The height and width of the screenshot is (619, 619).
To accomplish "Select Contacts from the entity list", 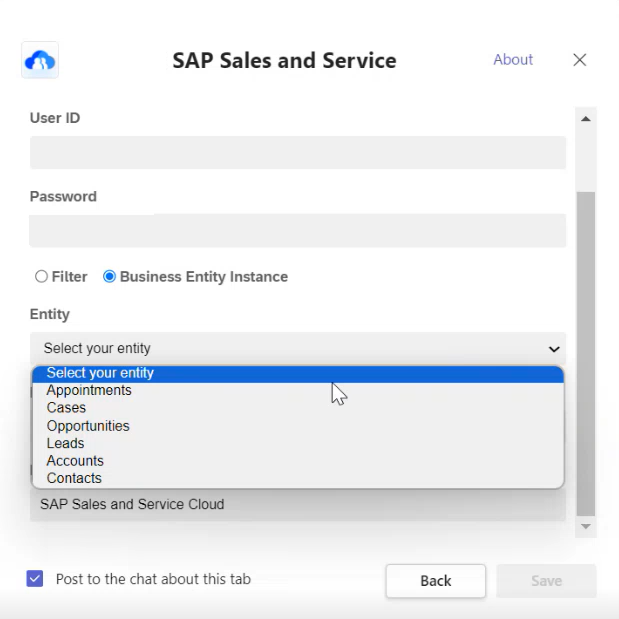I will point(298,478).
